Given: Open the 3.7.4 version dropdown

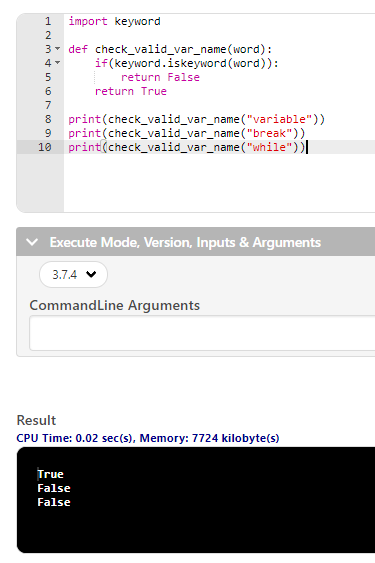Looking at the screenshot, I should [73, 275].
